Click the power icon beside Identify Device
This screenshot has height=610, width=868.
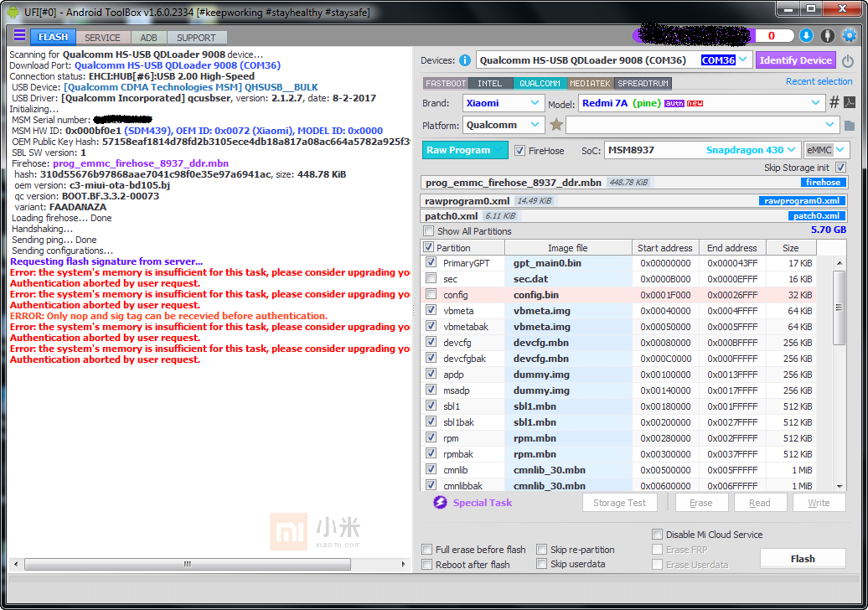847,61
